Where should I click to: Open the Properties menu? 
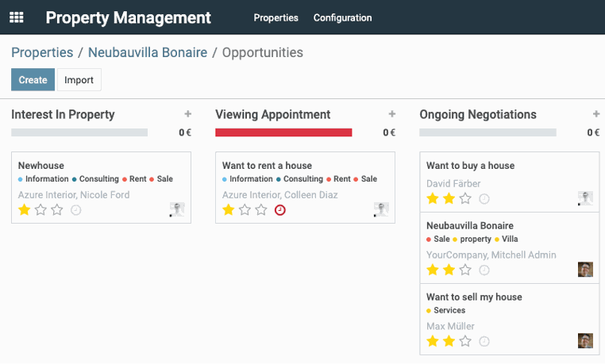(276, 17)
